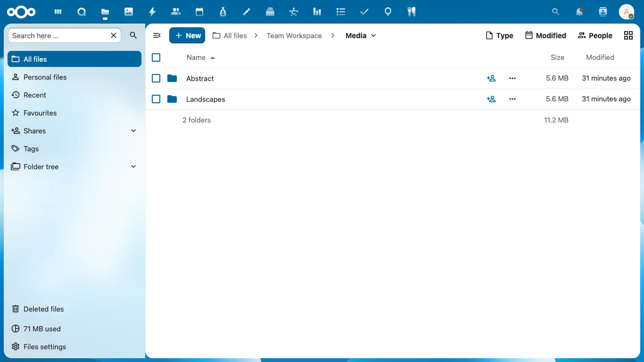Share the Landscapes folder
This screenshot has width=644, height=362.
tap(491, 99)
